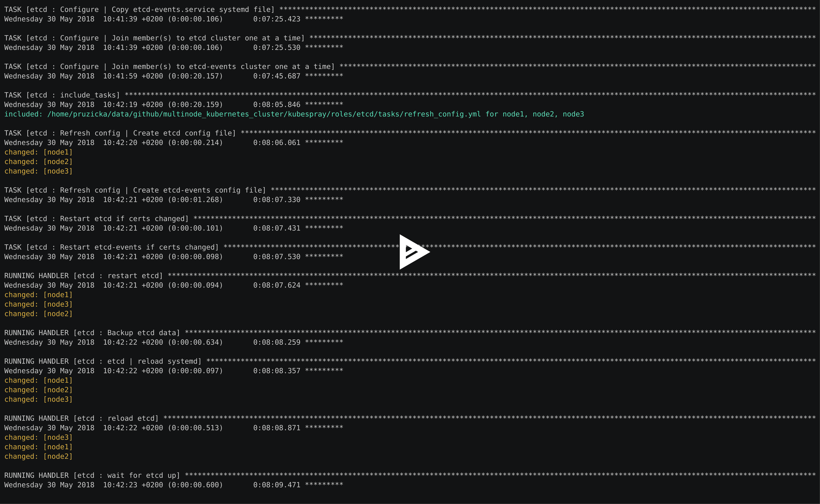The width and height of the screenshot is (820, 504).
Task: Select the 'Create etcd-events config file' task line
Action: (410, 190)
